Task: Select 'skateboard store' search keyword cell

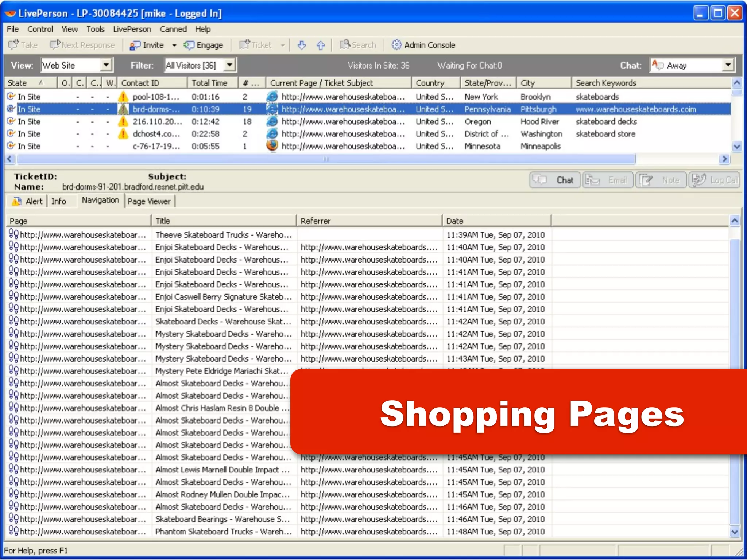Action: pos(605,134)
